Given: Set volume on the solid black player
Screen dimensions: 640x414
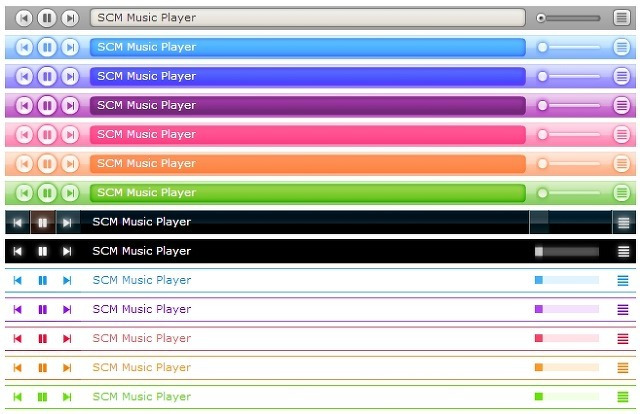Looking at the screenshot, I should (567, 252).
